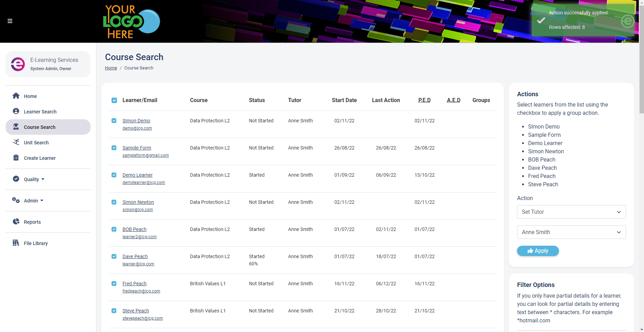Image resolution: width=644 pixels, height=332 pixels.
Task: Open Sample Form learner link
Action: pos(137,148)
